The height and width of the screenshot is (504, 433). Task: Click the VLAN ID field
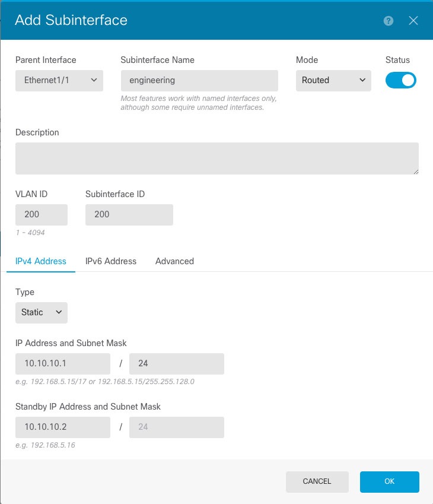[x=41, y=214]
